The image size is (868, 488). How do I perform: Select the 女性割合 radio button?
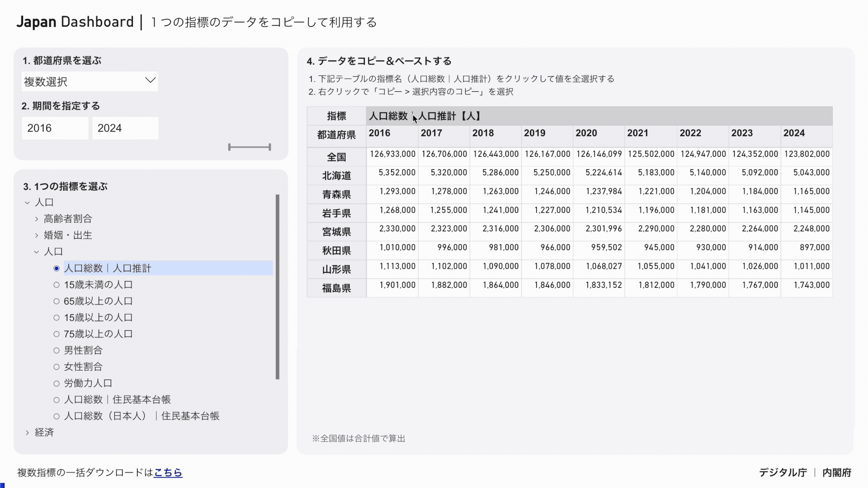click(x=57, y=367)
